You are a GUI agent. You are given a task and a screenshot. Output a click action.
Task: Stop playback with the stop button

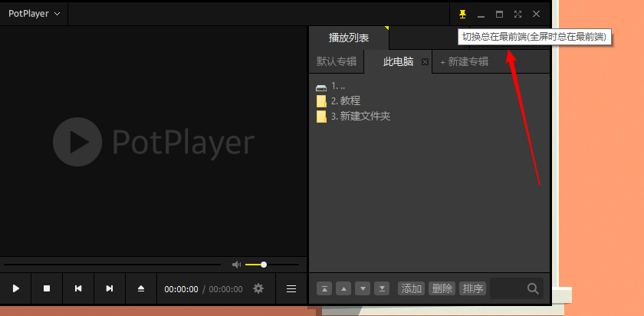pyautogui.click(x=47, y=288)
